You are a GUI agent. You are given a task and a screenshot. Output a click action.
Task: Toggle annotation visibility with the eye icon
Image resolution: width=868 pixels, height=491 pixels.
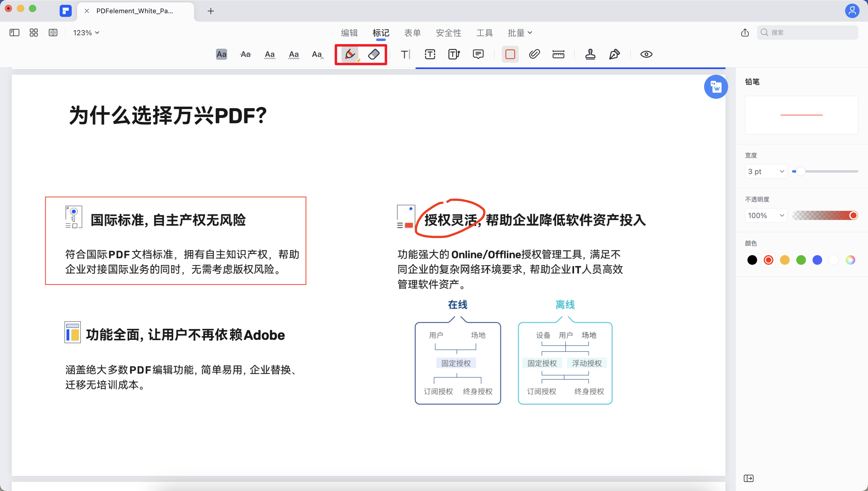(x=646, y=54)
